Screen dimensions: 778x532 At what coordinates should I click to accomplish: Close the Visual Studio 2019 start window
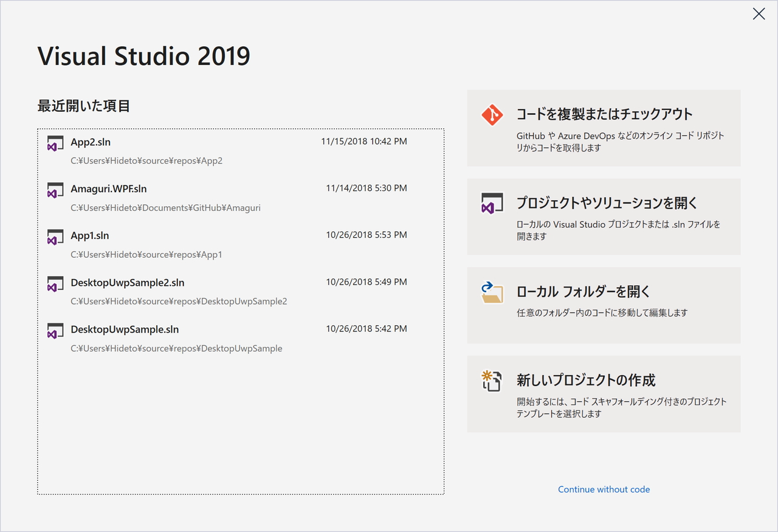click(x=759, y=13)
